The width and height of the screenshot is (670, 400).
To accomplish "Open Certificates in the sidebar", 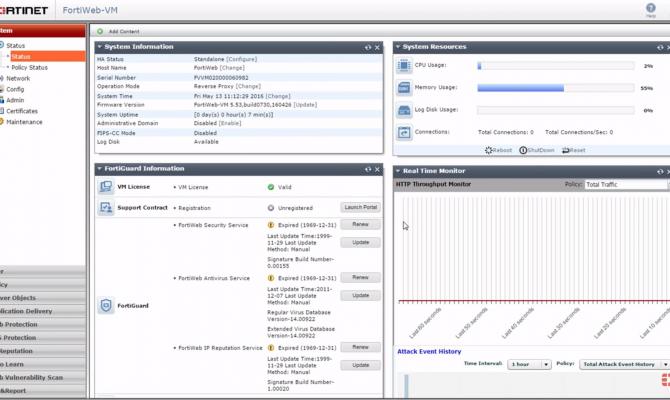I will (x=22, y=111).
